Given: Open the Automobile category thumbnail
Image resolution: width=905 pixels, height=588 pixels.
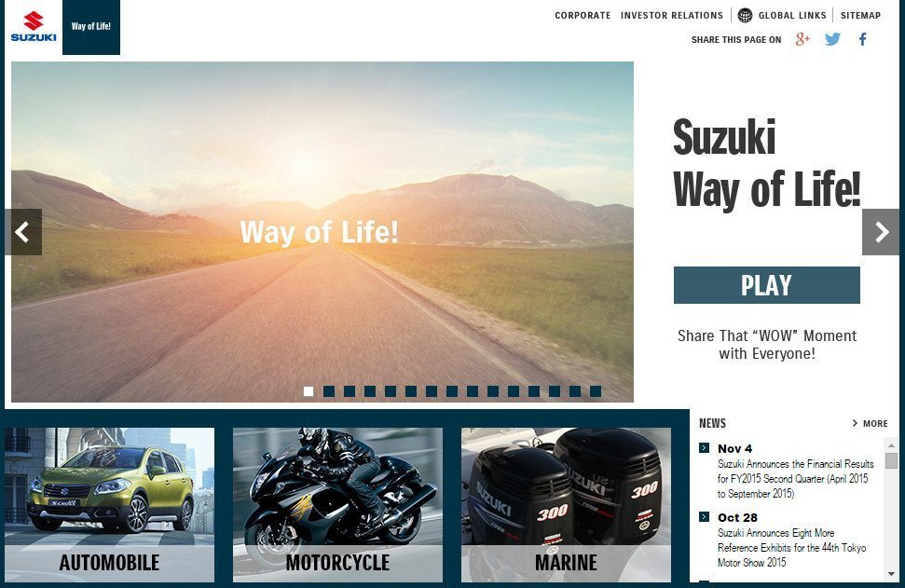Looking at the screenshot, I should (109, 505).
